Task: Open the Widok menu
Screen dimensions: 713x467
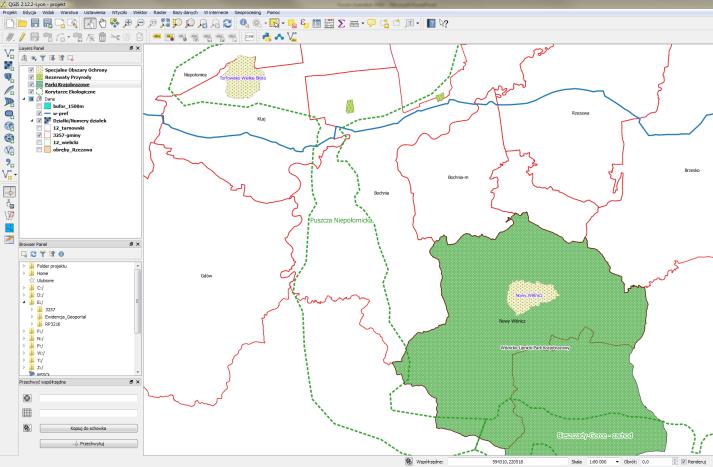Action: point(48,12)
